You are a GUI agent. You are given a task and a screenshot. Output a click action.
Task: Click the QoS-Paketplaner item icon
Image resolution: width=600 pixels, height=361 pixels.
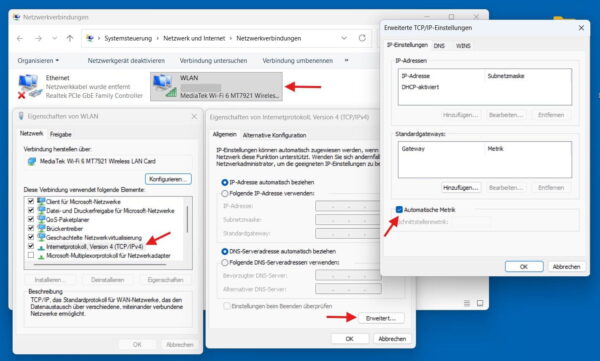pos(41,219)
